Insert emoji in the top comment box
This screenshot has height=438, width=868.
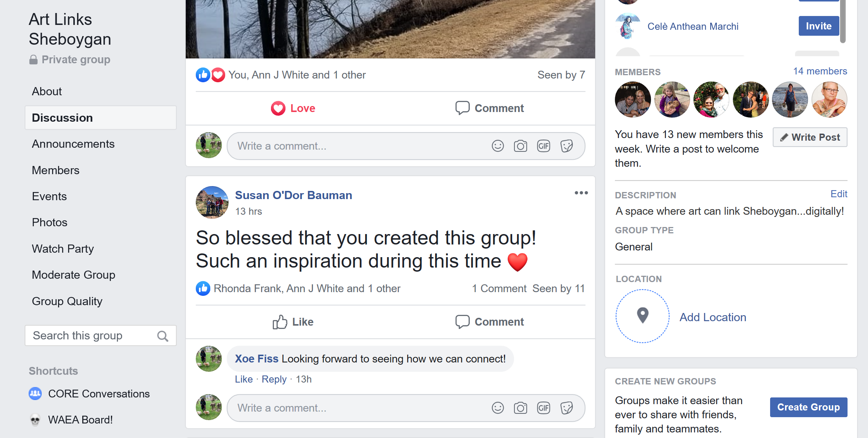coord(498,146)
